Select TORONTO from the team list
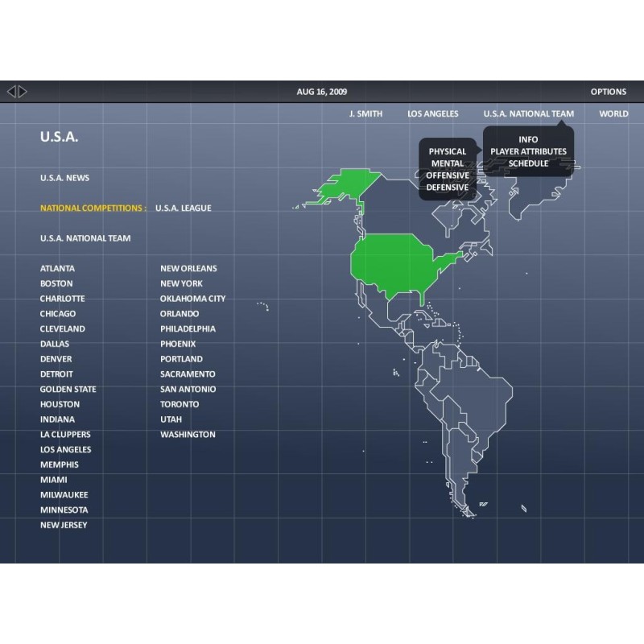The image size is (644, 644). point(180,404)
